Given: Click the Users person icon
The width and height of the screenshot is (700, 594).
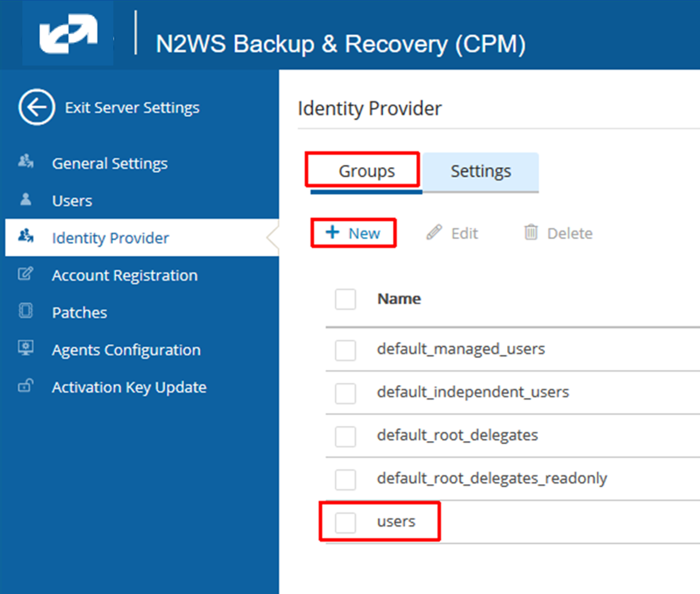Looking at the screenshot, I should point(26,199).
